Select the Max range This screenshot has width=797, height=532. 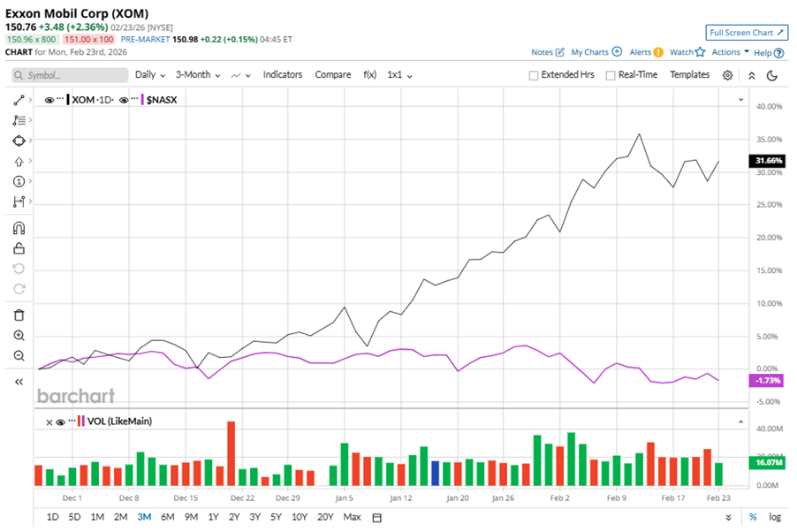click(x=352, y=517)
